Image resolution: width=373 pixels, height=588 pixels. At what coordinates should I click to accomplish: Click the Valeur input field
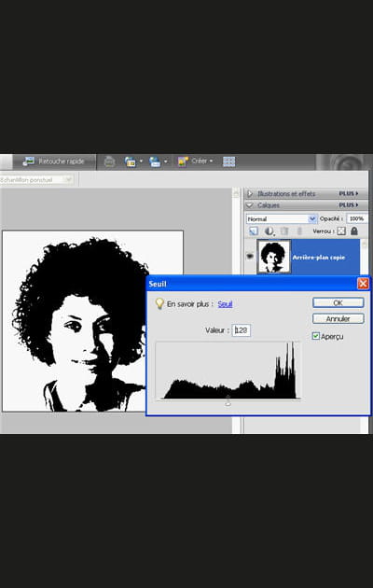pos(241,330)
